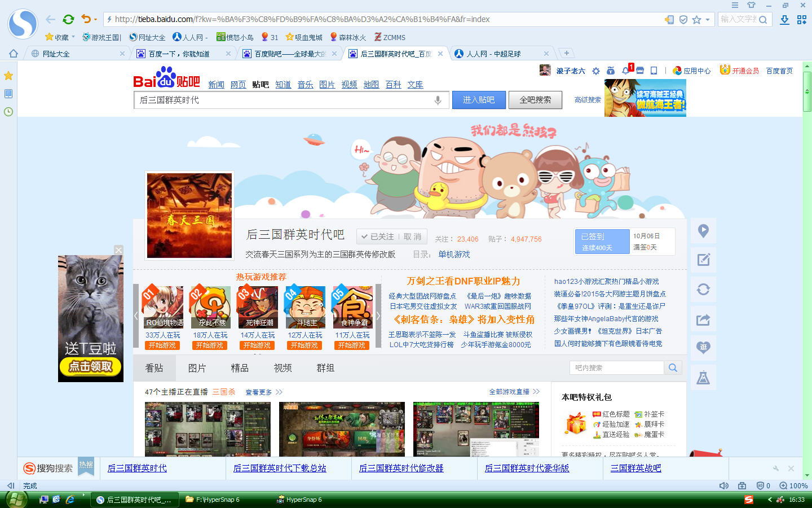This screenshot has width=812, height=508.
Task: Select the 图片 tab below the game recommendations
Action: click(197, 368)
